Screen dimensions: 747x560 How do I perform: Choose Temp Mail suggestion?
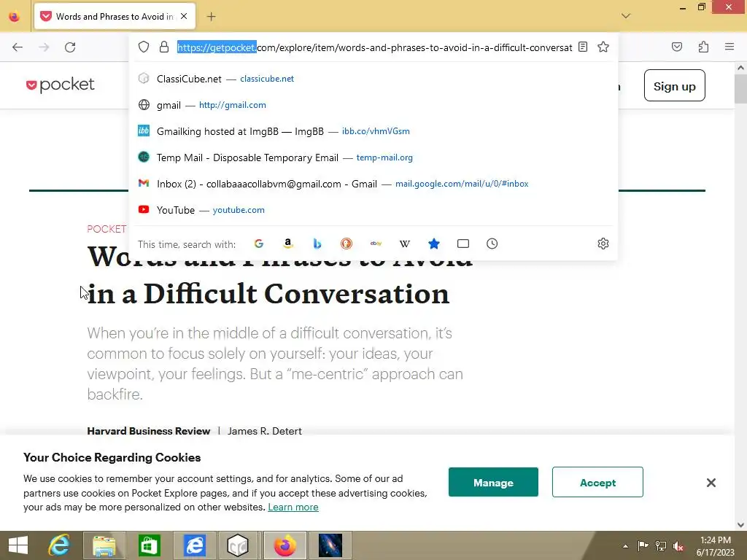(373, 157)
